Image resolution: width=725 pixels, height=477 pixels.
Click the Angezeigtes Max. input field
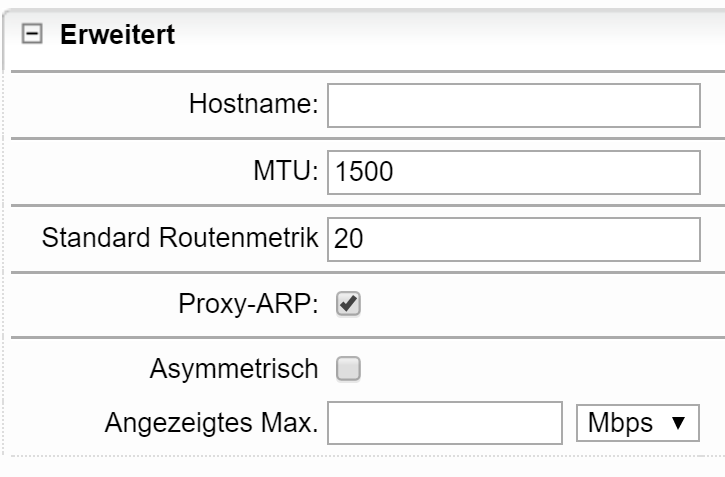tap(446, 423)
